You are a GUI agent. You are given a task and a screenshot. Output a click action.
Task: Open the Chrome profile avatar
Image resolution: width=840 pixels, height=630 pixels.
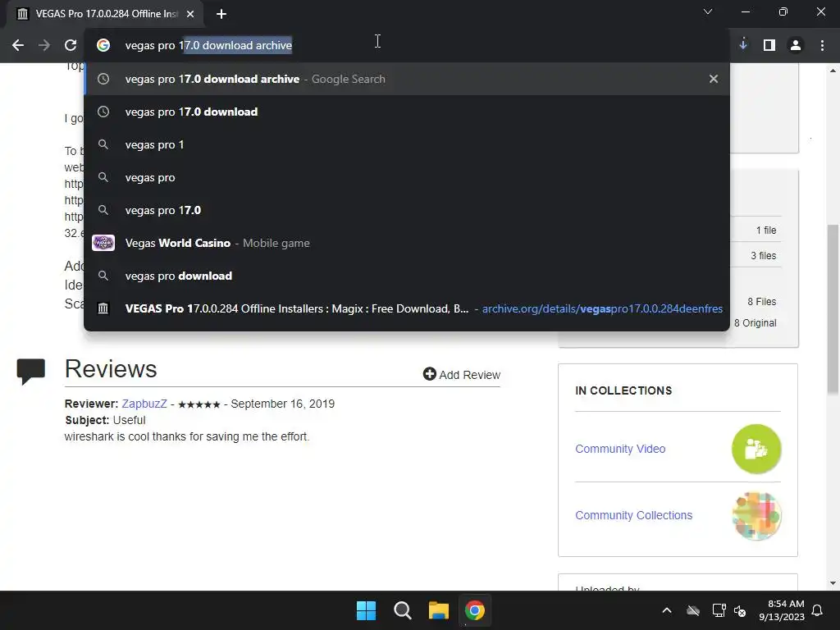(796, 46)
